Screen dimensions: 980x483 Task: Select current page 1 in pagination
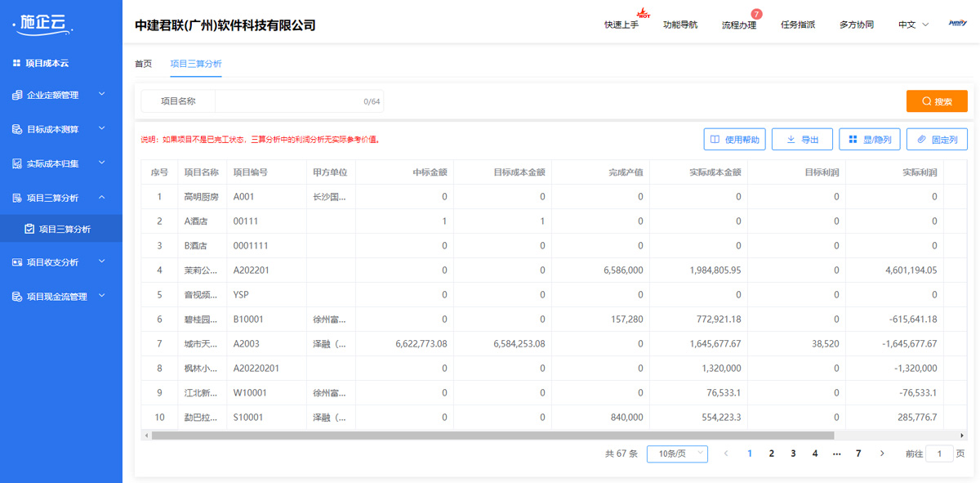(x=750, y=454)
